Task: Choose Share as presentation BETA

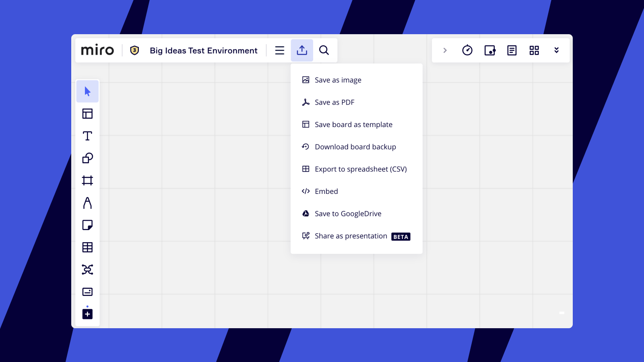Action: click(x=351, y=236)
